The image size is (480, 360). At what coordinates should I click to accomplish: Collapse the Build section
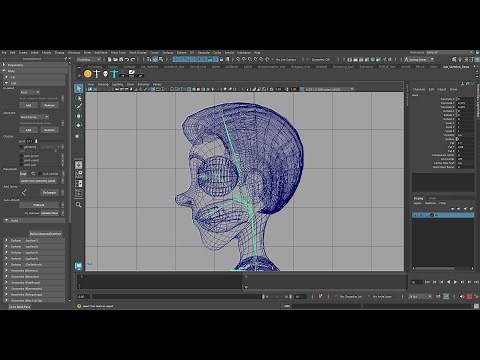7,220
